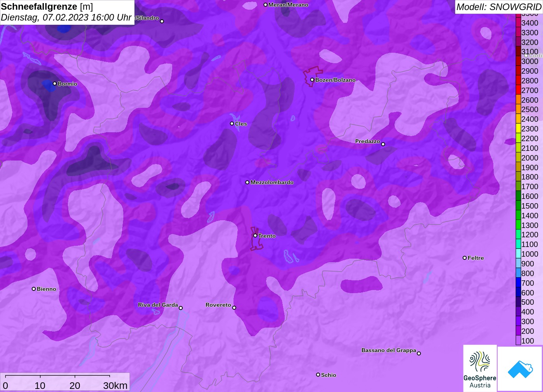Viewport: 543px width, 392px height.
Task: Select the Predazzo marker dot
Action: 383,144
